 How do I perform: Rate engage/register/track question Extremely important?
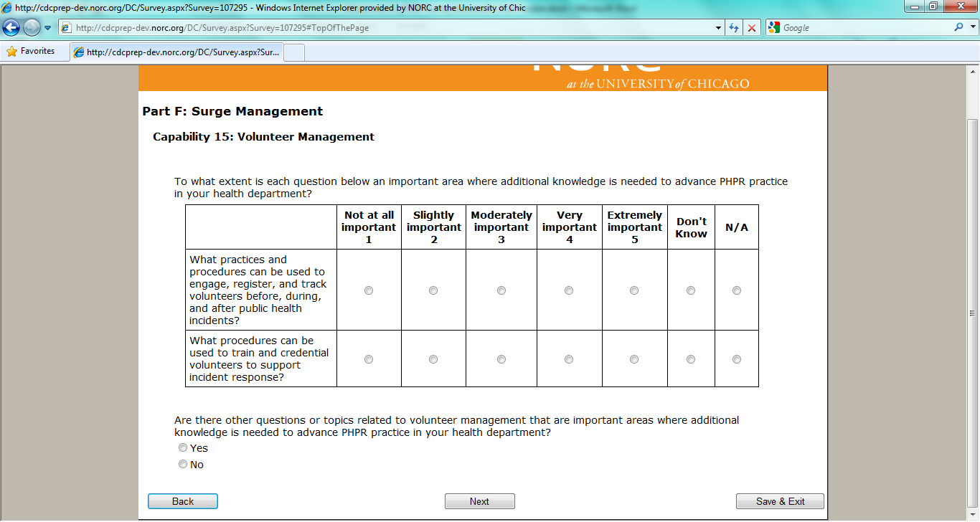(x=634, y=290)
